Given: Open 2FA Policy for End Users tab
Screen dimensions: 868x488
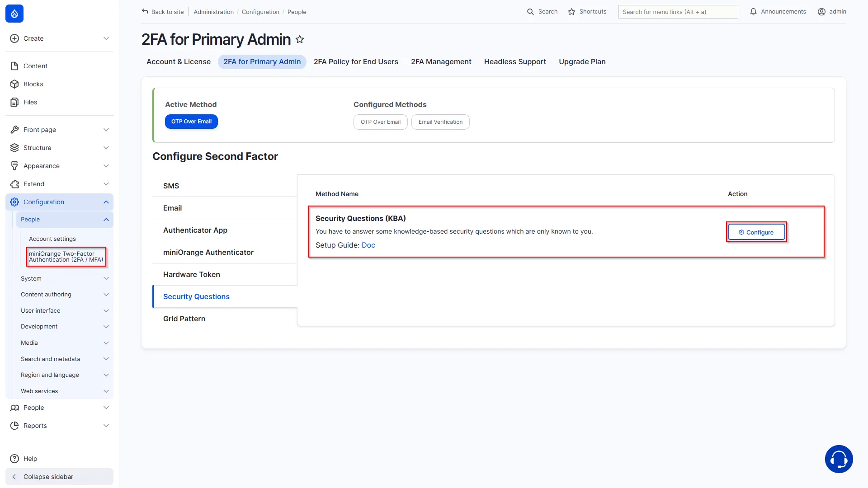Looking at the screenshot, I should [356, 62].
